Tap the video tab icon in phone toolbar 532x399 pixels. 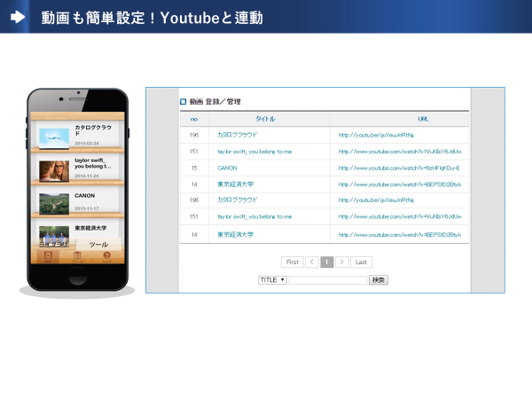[48, 257]
